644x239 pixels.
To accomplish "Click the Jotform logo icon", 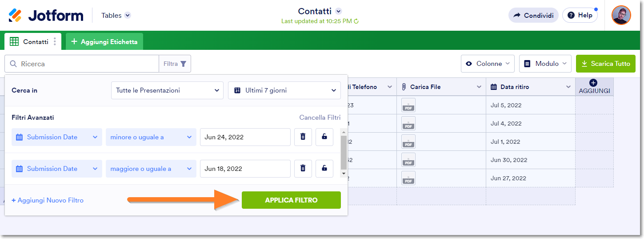I will click(x=15, y=16).
